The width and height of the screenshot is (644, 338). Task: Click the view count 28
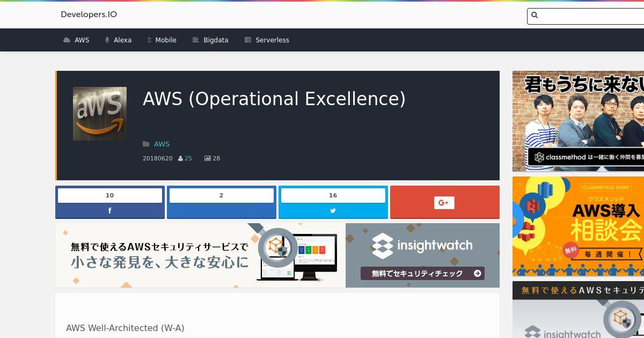[x=216, y=158]
